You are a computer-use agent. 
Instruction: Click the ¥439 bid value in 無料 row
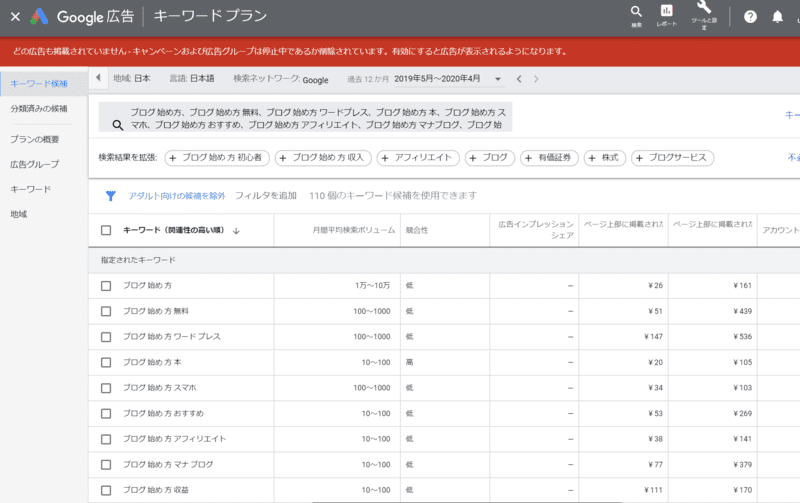[742, 311]
